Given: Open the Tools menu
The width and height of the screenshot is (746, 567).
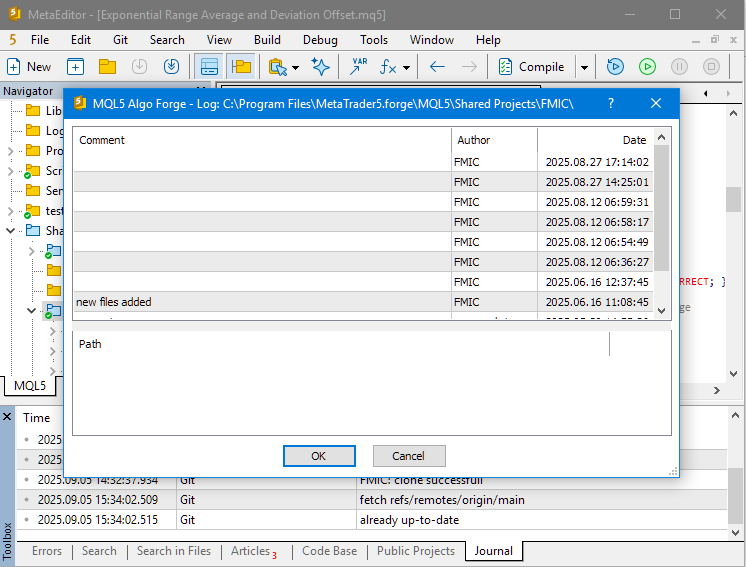Looking at the screenshot, I should 373,40.
